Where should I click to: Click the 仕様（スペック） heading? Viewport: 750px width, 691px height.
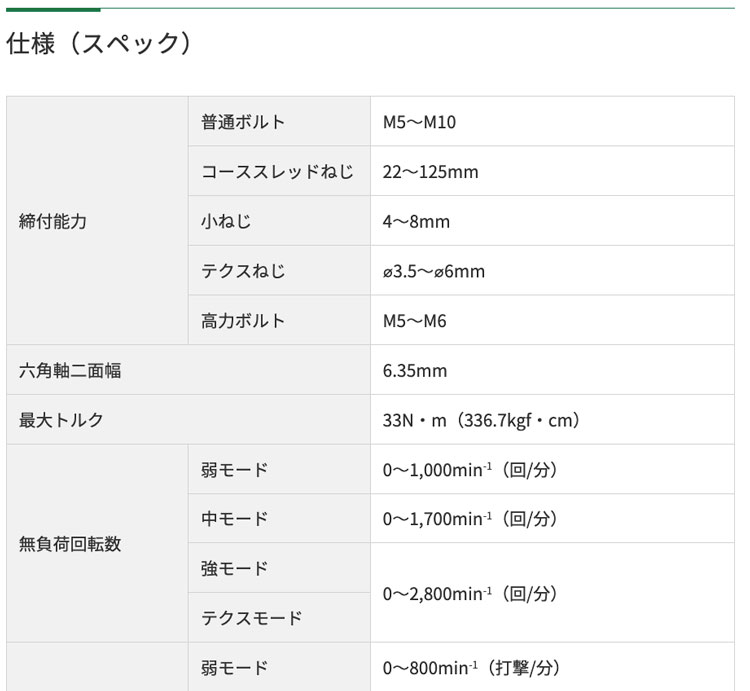(x=98, y=44)
